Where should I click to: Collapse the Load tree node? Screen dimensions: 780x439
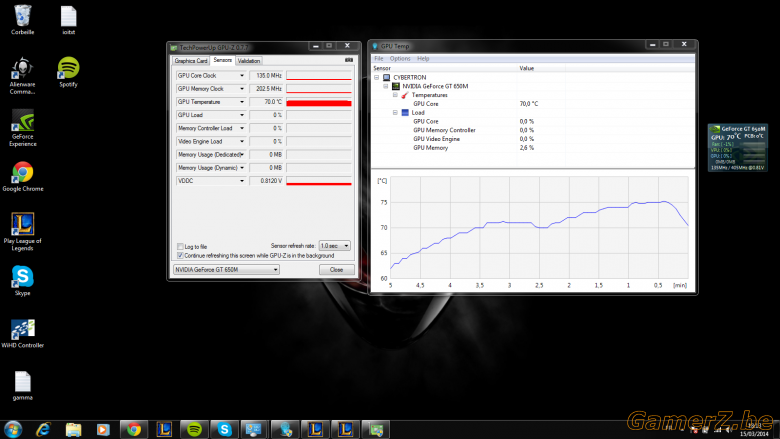pyautogui.click(x=395, y=113)
